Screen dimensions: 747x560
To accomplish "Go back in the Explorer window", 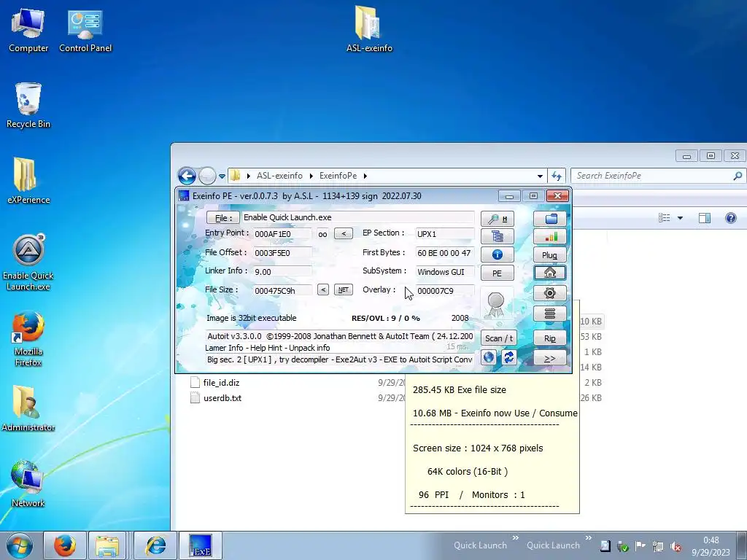I will coord(187,176).
